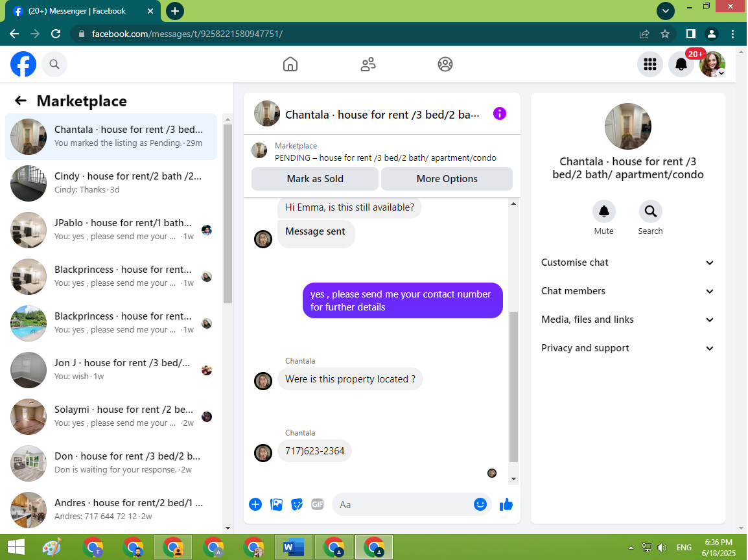Open the Windows Start button
The height and width of the screenshot is (560, 748).
(16, 547)
